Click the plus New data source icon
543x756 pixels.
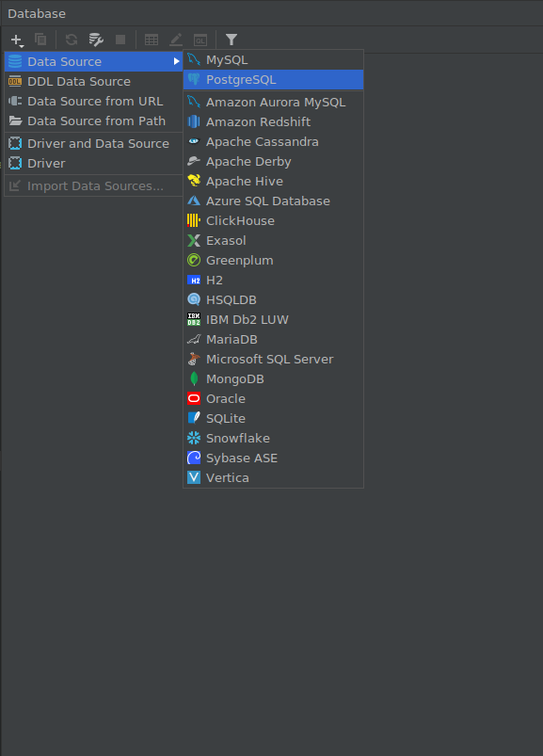click(x=17, y=40)
